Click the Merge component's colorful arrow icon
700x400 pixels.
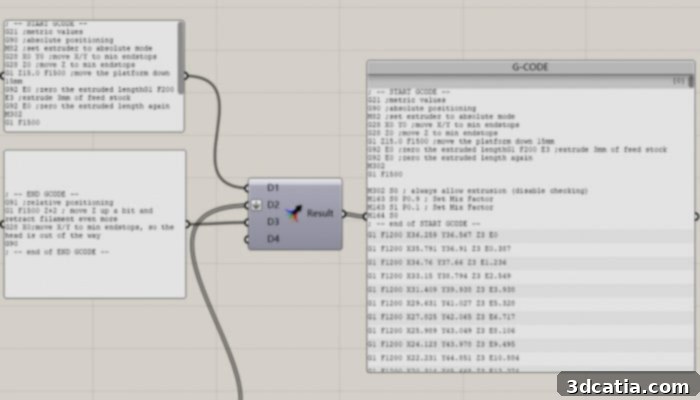point(294,213)
